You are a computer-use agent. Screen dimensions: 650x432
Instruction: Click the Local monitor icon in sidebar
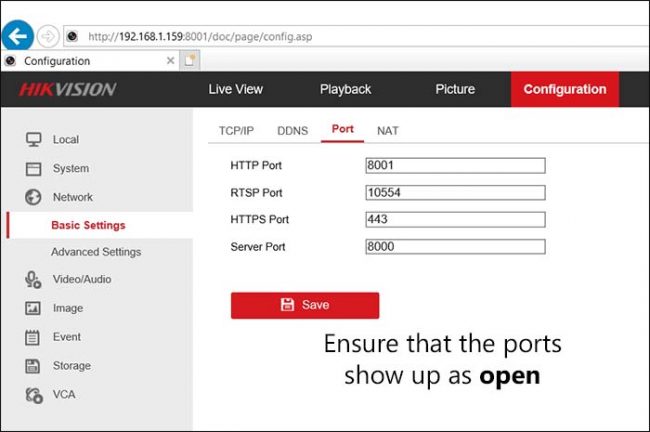click(33, 139)
